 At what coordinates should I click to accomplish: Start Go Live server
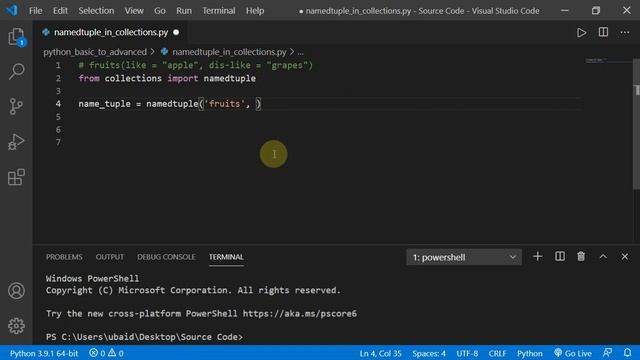click(x=573, y=353)
